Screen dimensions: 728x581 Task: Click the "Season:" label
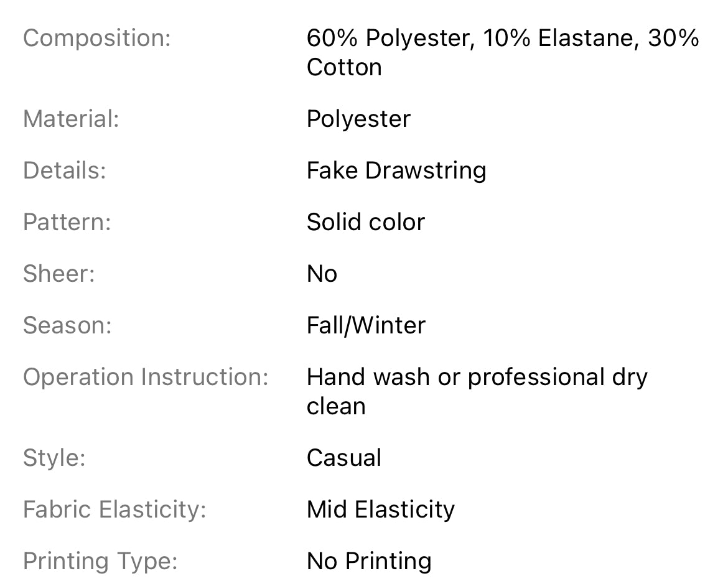point(67,325)
